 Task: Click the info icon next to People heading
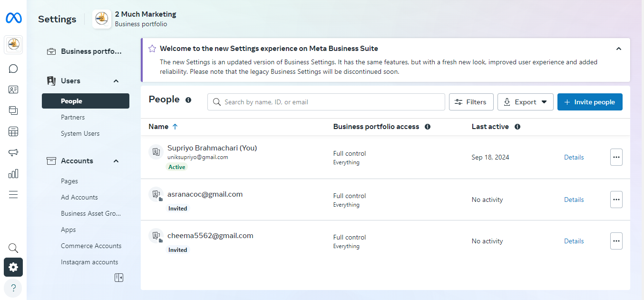188,100
